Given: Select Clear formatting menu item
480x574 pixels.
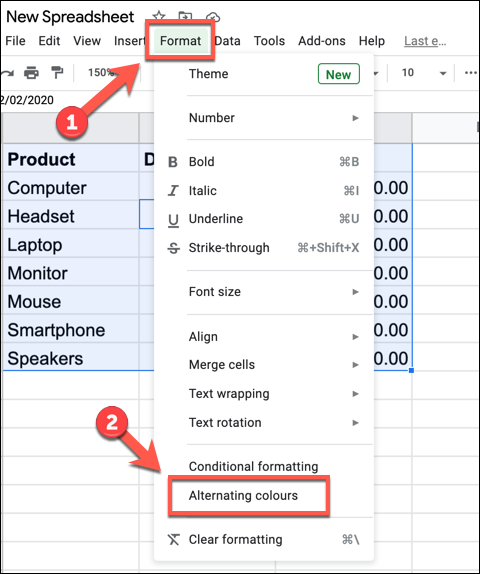Looking at the screenshot, I should pyautogui.click(x=264, y=540).
